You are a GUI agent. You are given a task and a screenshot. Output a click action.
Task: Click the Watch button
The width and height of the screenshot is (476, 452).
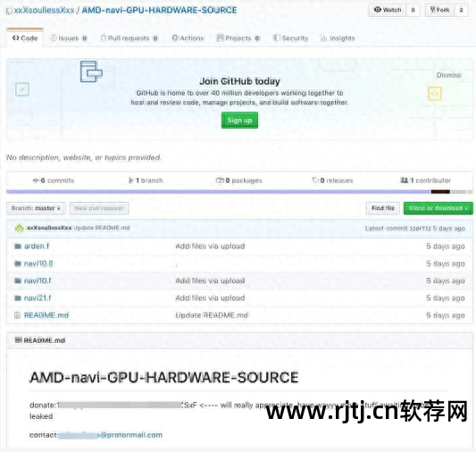click(388, 10)
